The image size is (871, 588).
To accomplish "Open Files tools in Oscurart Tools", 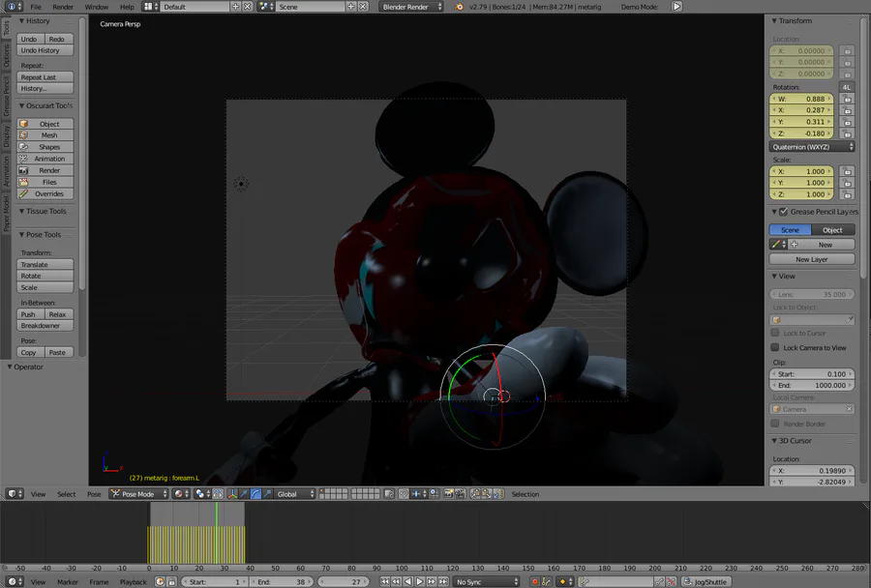I will (45, 182).
